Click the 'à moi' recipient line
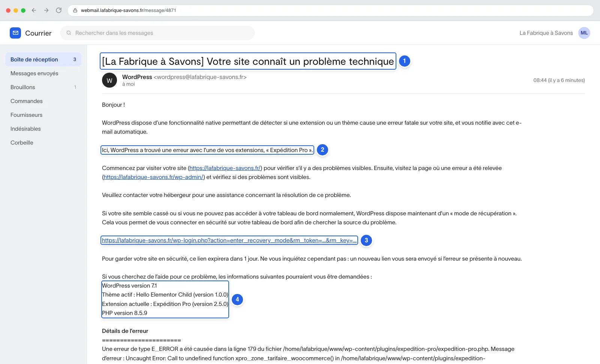600x364 pixels. coord(128,84)
